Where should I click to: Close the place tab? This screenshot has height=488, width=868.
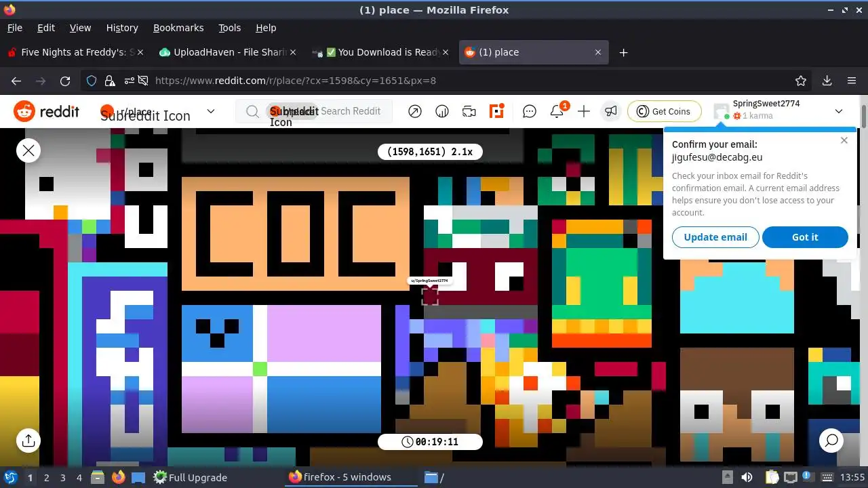click(x=598, y=52)
